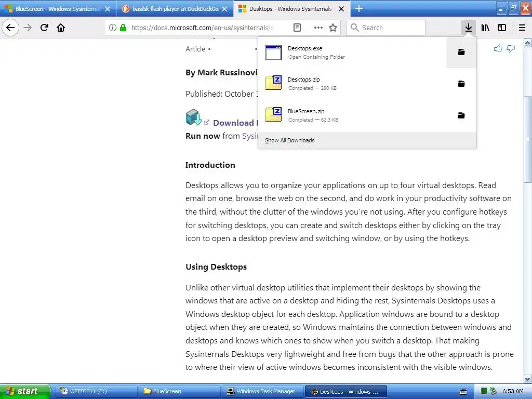
Task: Open the BlueScreen.zip download entry
Action: coord(352,115)
